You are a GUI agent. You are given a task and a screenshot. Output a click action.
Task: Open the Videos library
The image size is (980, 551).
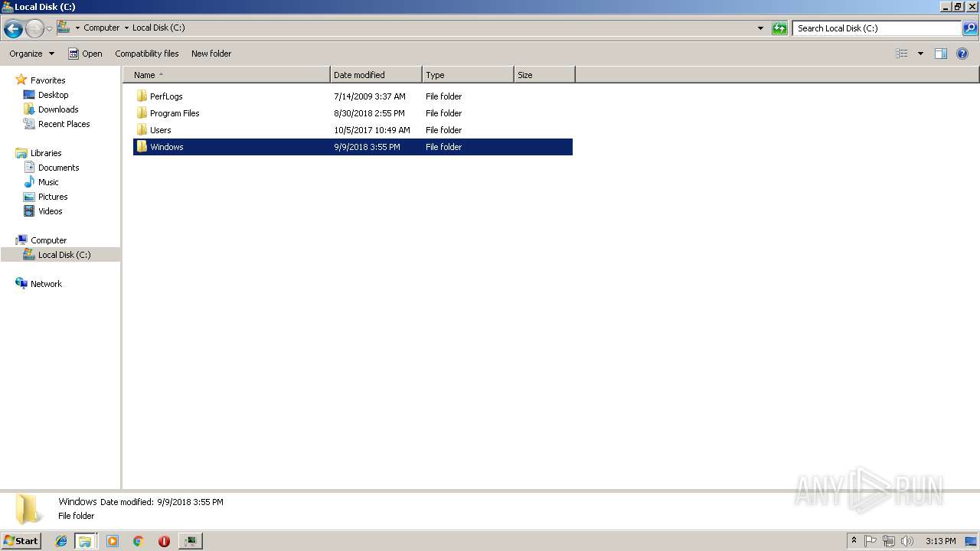tap(51, 211)
